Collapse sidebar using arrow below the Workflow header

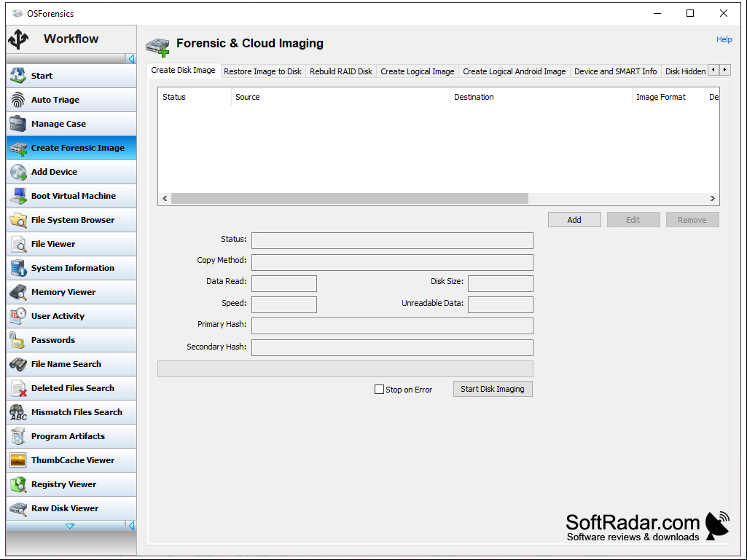tap(131, 58)
